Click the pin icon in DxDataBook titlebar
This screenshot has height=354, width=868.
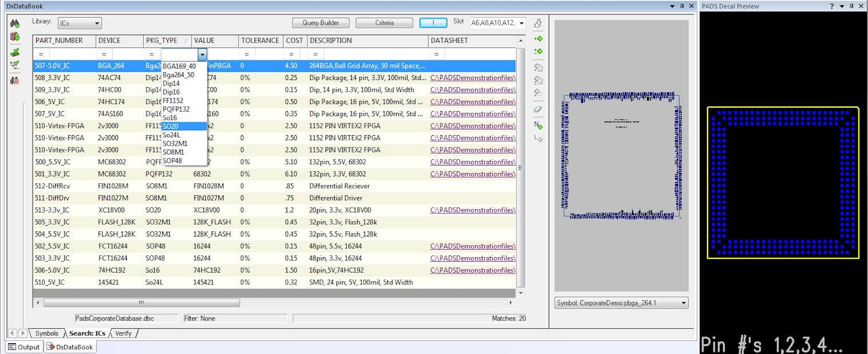682,6
